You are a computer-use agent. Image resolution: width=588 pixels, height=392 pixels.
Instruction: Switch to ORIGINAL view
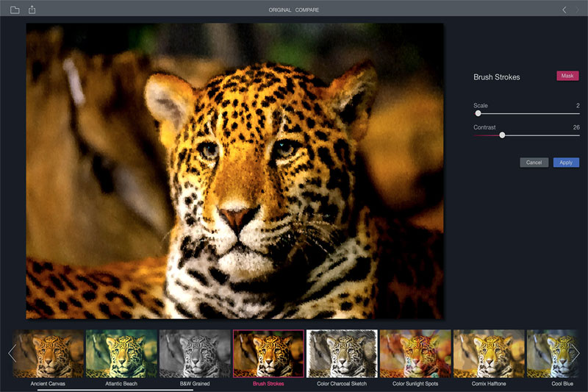[x=280, y=10]
